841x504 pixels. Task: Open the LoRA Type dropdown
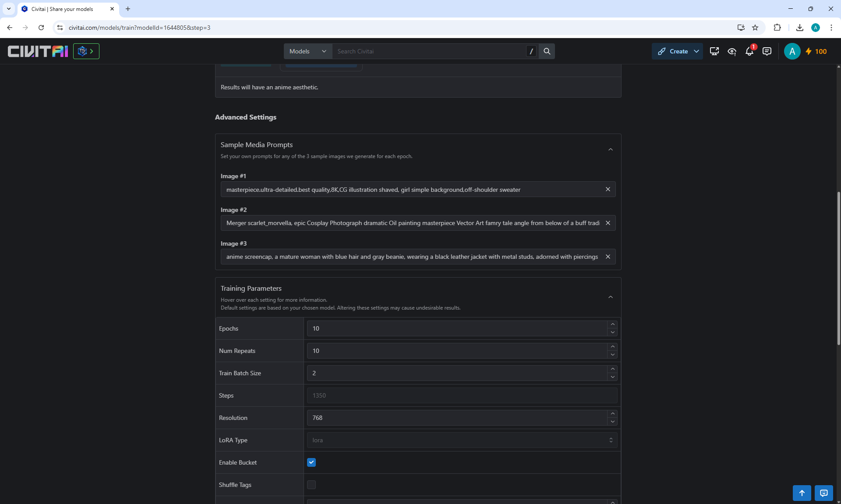(x=462, y=440)
